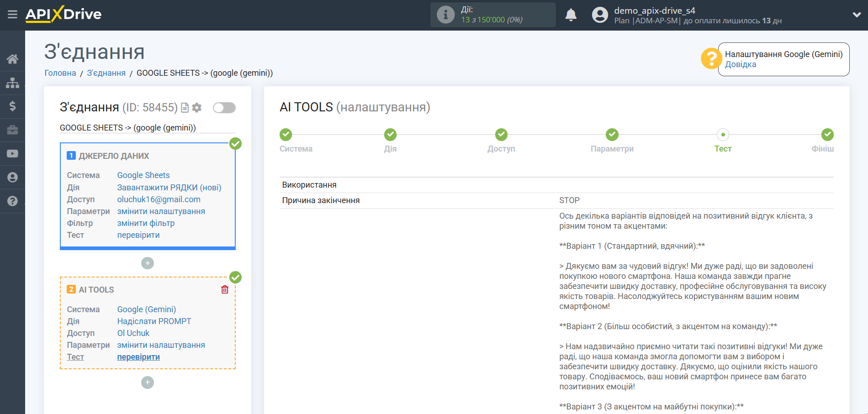Open the Довідка help link
This screenshot has height=414, width=868.
pyautogui.click(x=740, y=64)
